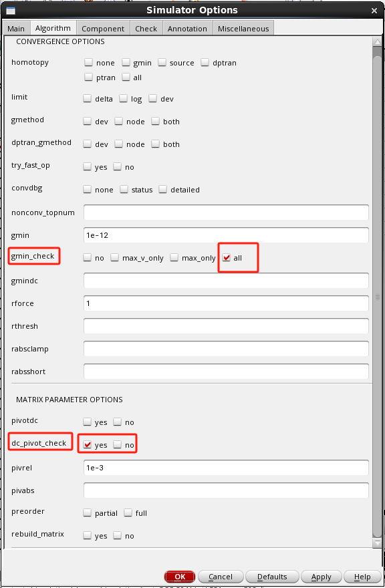Enable gmin homotopy checkbox
The image size is (385, 588).
pyautogui.click(x=126, y=62)
